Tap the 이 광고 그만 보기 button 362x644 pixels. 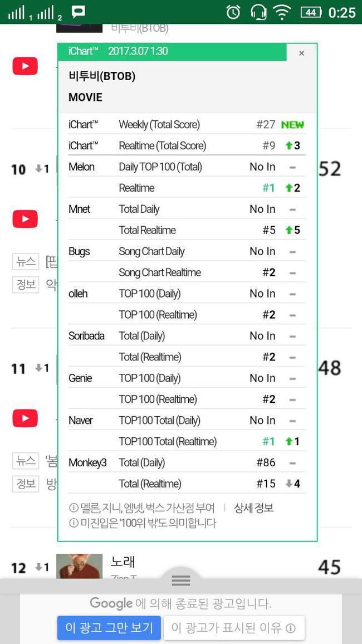pyautogui.click(x=109, y=628)
